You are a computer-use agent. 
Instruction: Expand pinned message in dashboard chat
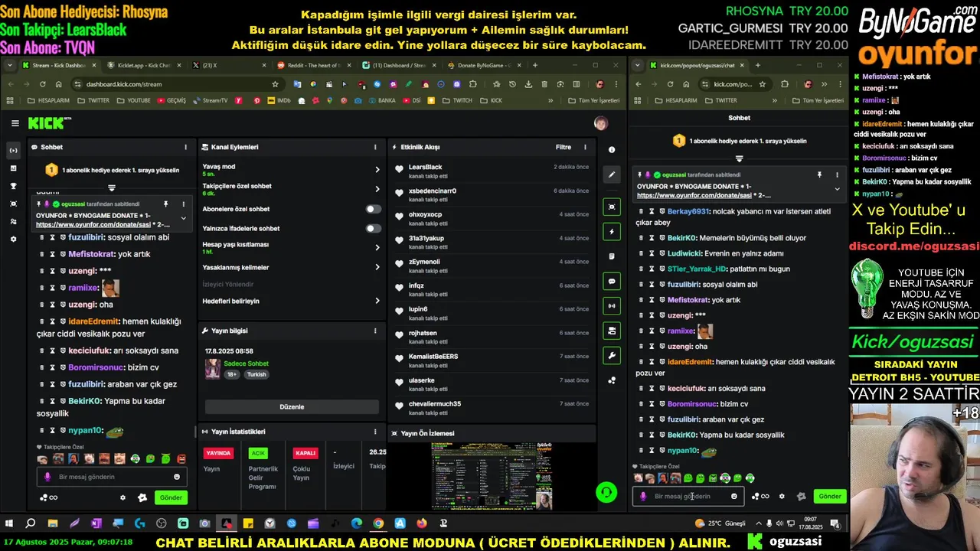coord(183,218)
